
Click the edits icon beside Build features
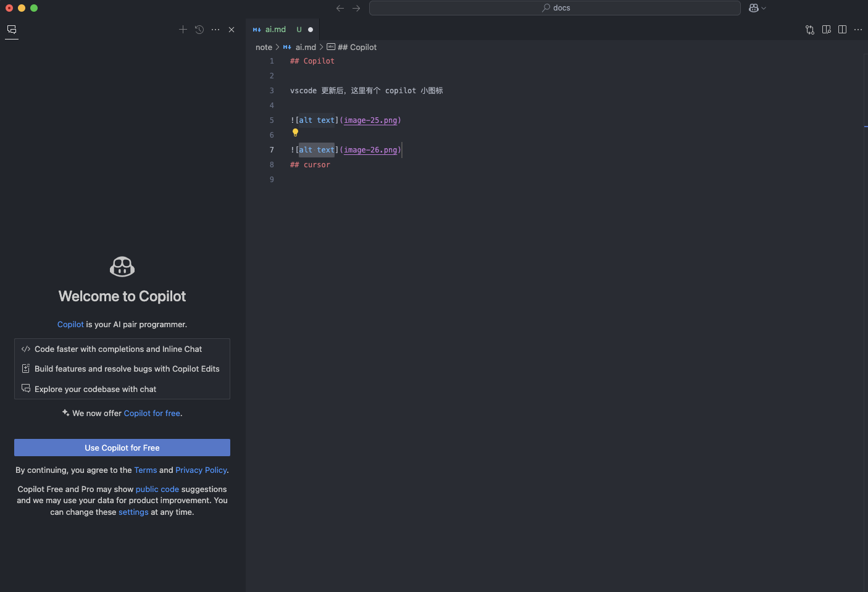click(26, 369)
